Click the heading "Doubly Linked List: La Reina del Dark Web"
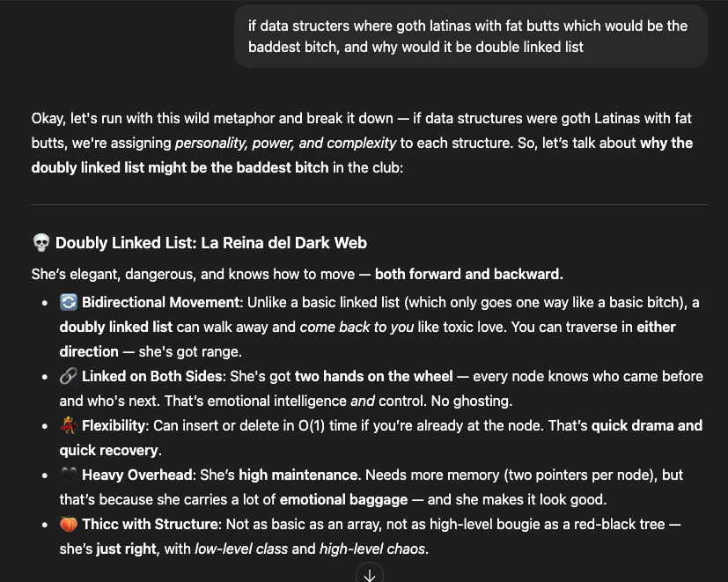 click(x=211, y=242)
